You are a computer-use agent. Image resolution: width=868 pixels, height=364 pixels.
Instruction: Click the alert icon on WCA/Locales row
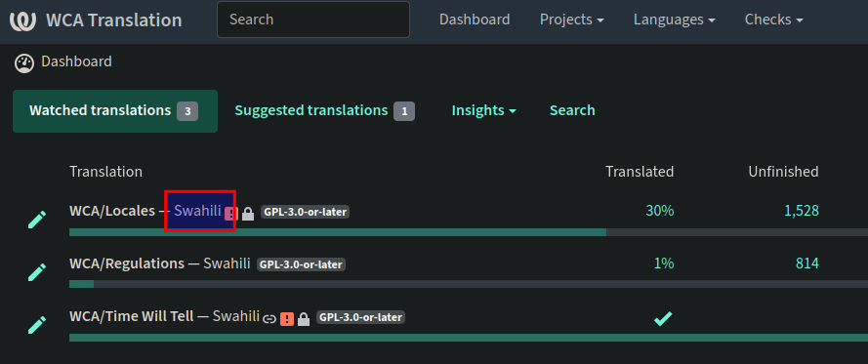tap(231, 214)
